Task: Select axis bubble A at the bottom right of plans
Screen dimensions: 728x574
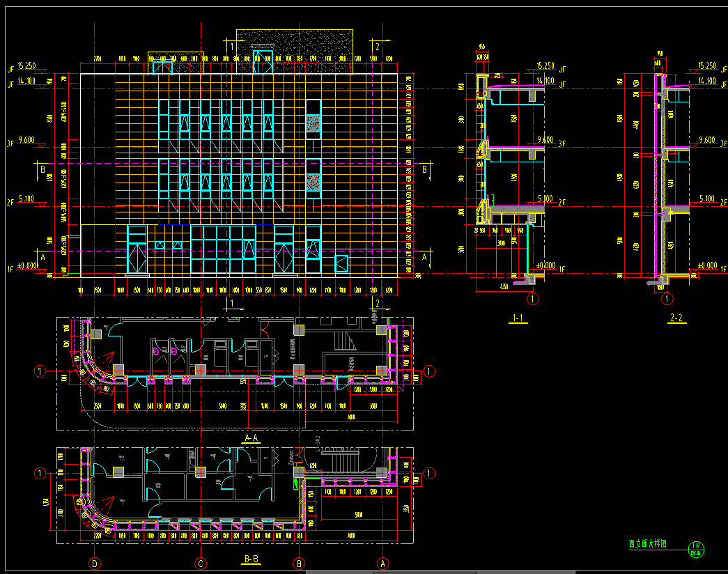Action: 383,564
